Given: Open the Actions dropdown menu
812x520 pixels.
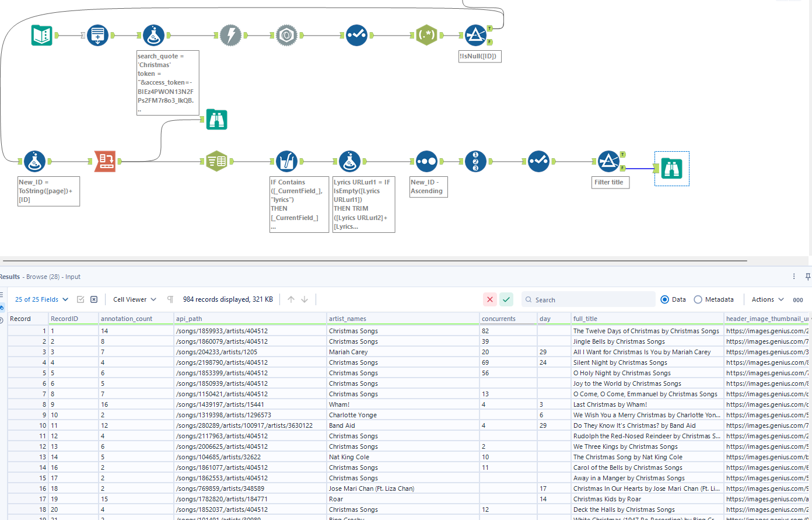Looking at the screenshot, I should point(767,299).
